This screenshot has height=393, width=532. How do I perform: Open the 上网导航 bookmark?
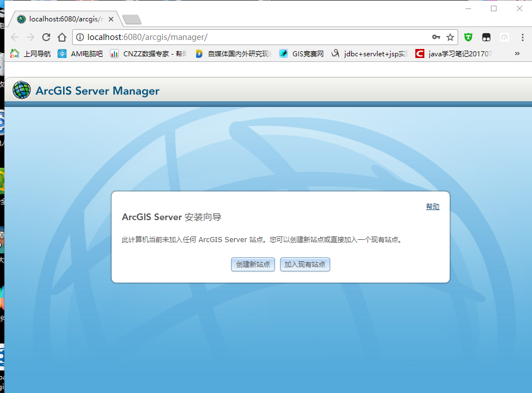[x=30, y=53]
